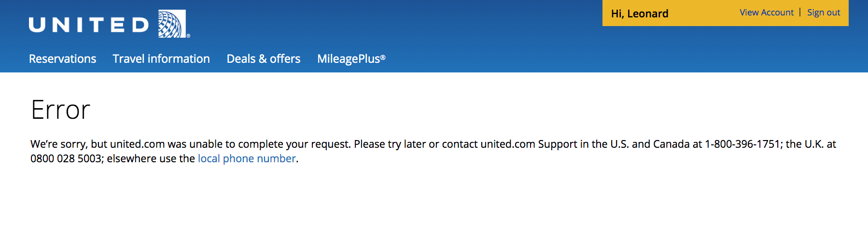Click the Error page heading

tap(60, 110)
